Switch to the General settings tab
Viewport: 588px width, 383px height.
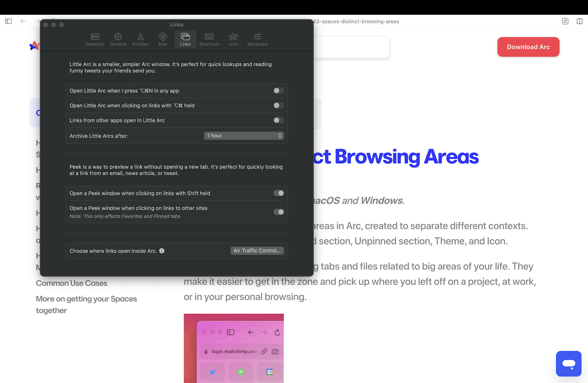pyautogui.click(x=118, y=39)
